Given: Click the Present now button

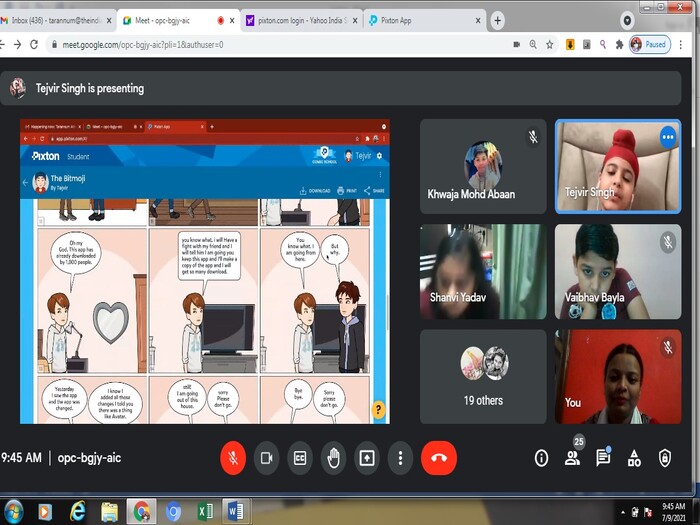Looking at the screenshot, I should pyautogui.click(x=367, y=458).
